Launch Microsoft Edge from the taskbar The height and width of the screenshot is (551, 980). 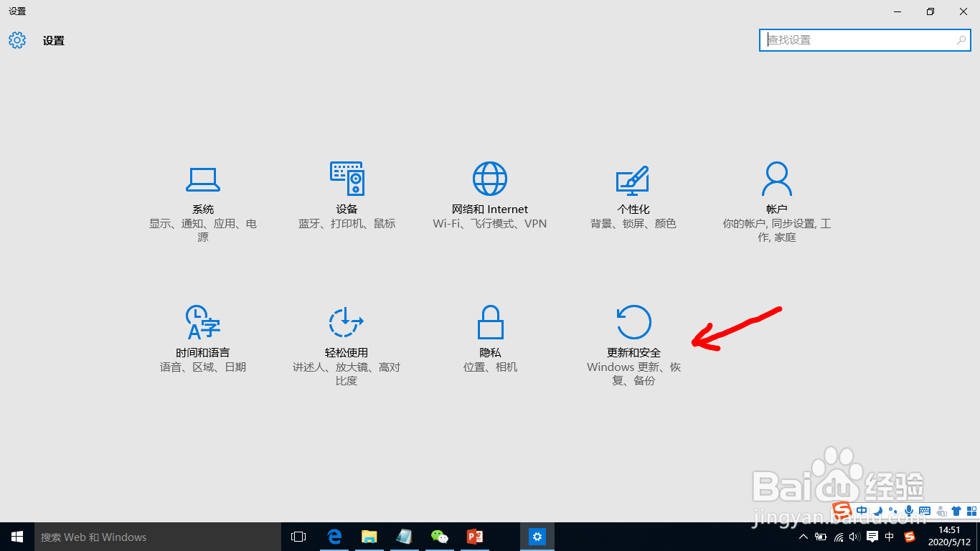tap(334, 536)
